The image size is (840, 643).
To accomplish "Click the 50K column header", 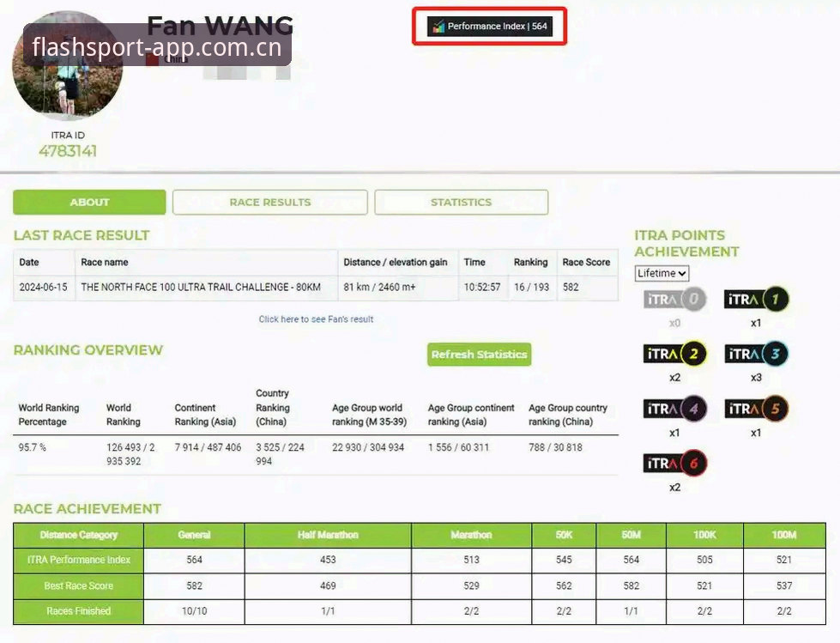I will tap(564, 535).
